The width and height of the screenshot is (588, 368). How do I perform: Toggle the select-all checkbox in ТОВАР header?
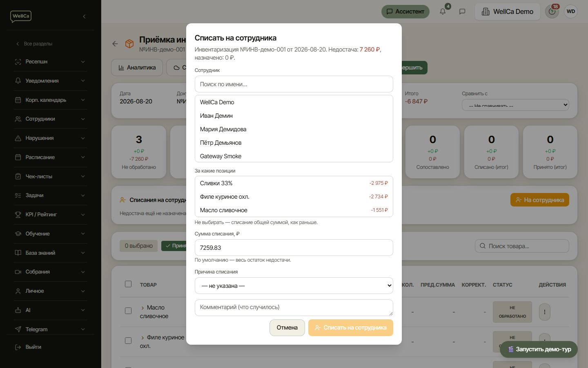128,284
